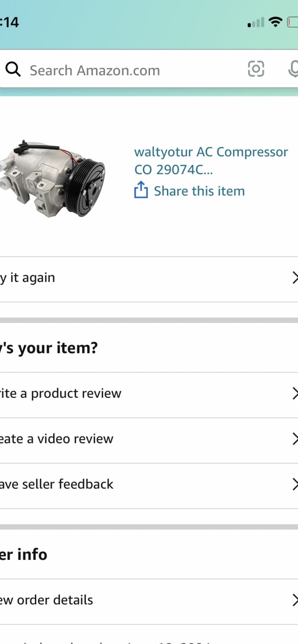Expand the seller feedback chevron
Image resolution: width=298 pixels, height=644 pixels.
[x=295, y=484]
